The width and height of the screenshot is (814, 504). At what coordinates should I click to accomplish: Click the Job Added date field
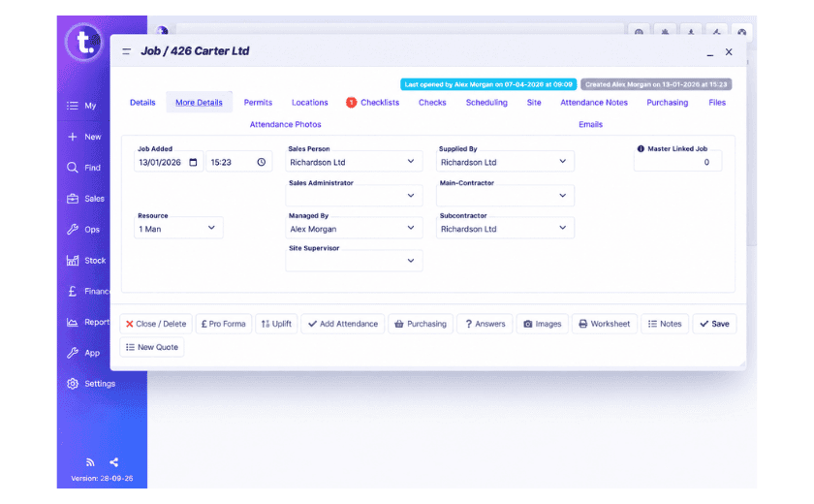[x=169, y=162]
